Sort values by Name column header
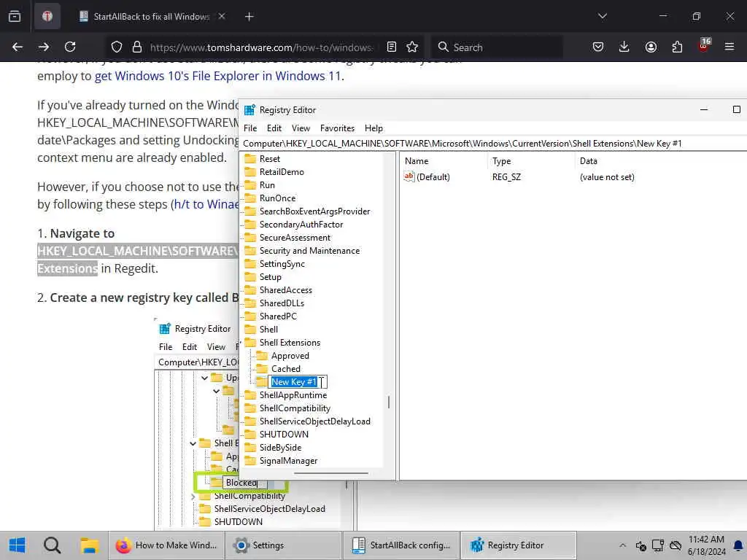This screenshot has width=747, height=560. pyautogui.click(x=444, y=161)
